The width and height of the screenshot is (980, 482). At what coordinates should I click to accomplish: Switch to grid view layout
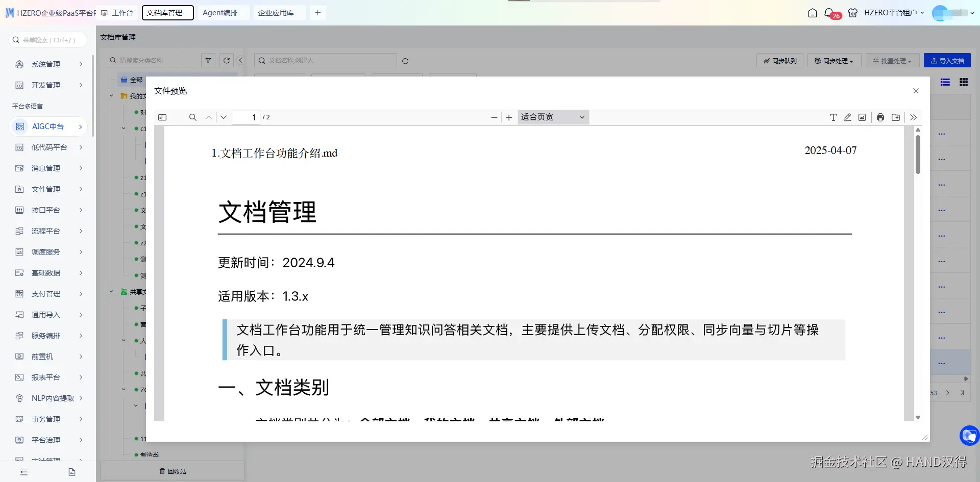[x=964, y=82]
